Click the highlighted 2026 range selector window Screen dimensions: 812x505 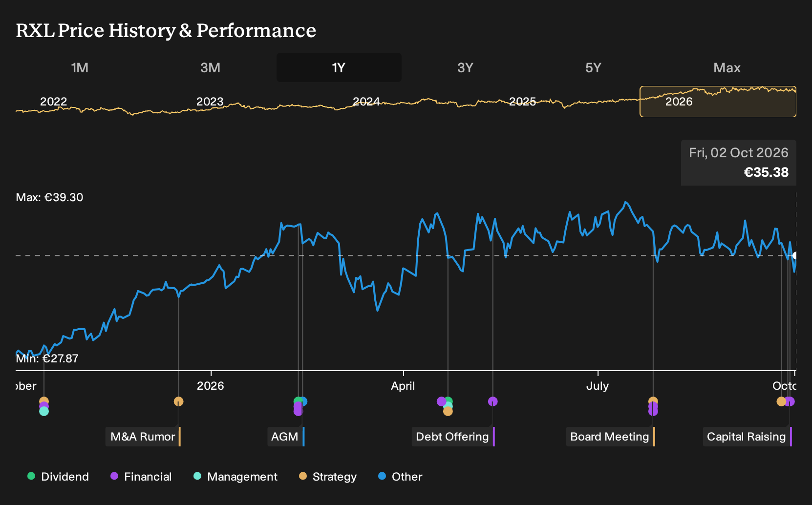[x=718, y=102]
